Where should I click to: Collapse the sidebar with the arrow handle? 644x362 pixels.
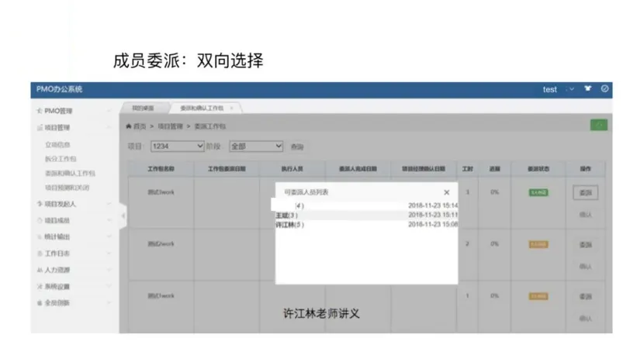click(123, 215)
